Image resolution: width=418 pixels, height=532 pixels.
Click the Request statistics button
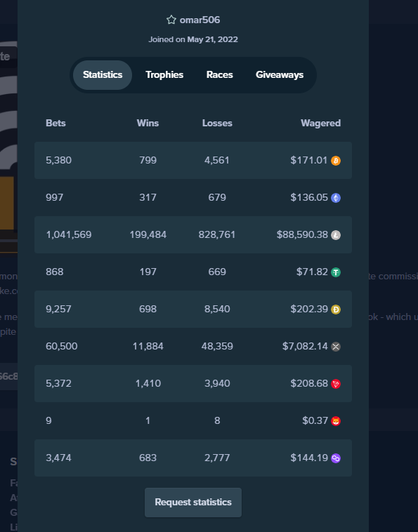pos(193,503)
